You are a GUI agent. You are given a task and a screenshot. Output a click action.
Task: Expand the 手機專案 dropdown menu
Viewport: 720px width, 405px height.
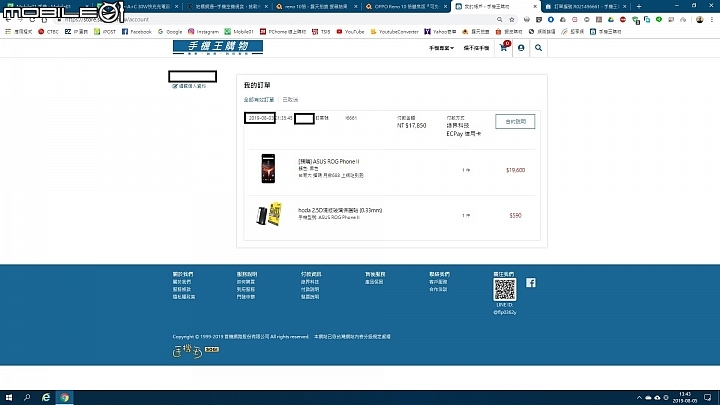441,48
